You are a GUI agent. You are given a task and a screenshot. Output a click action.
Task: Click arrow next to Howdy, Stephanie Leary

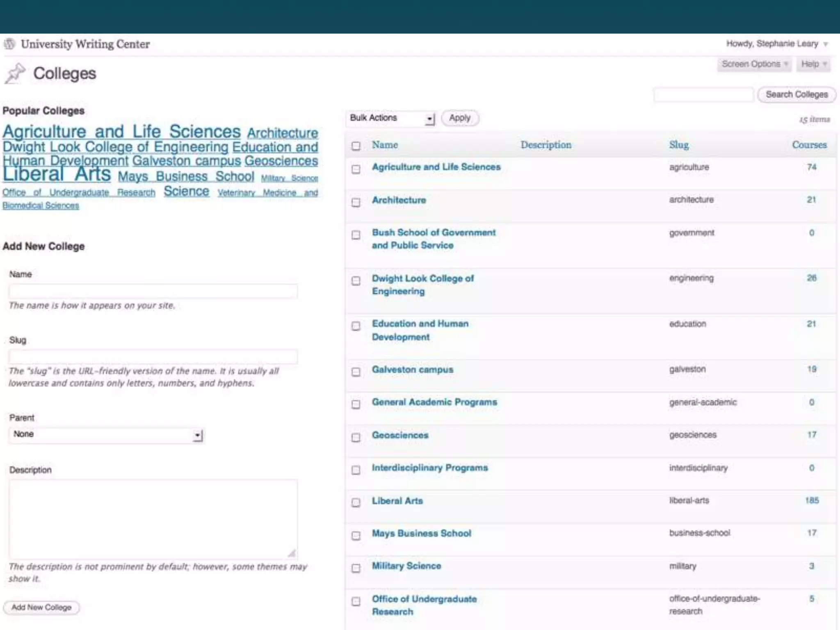826,44
